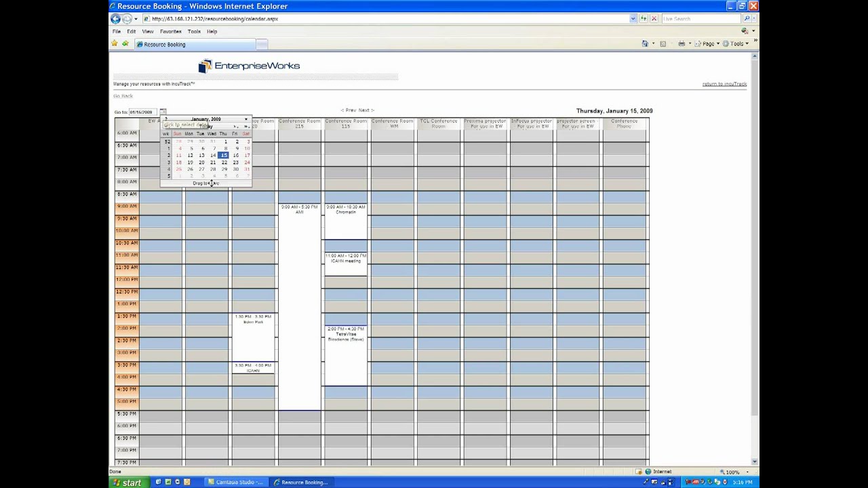Open the calendar picker icon beside Go to field

163,112
